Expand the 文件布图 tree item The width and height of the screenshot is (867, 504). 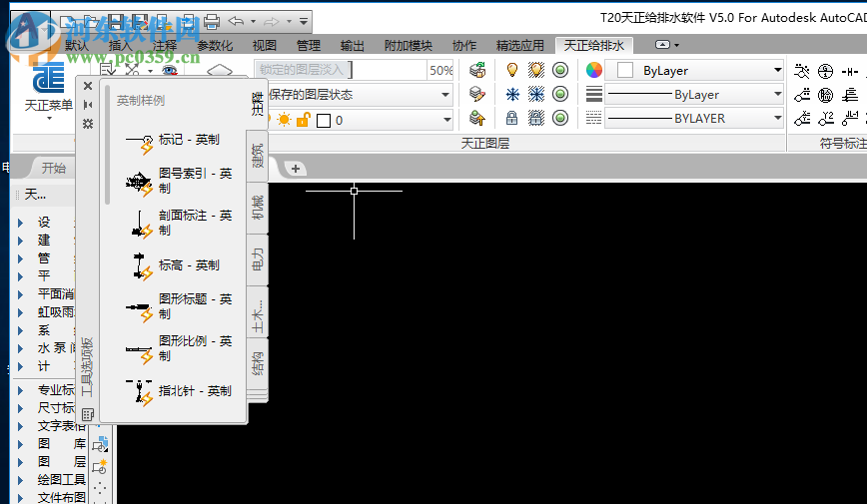[x=20, y=497]
